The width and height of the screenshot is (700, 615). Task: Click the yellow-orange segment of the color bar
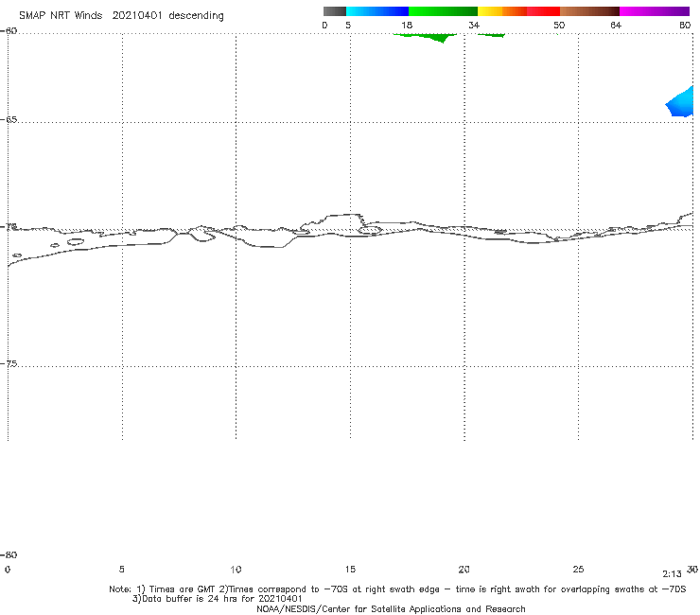[502, 11]
